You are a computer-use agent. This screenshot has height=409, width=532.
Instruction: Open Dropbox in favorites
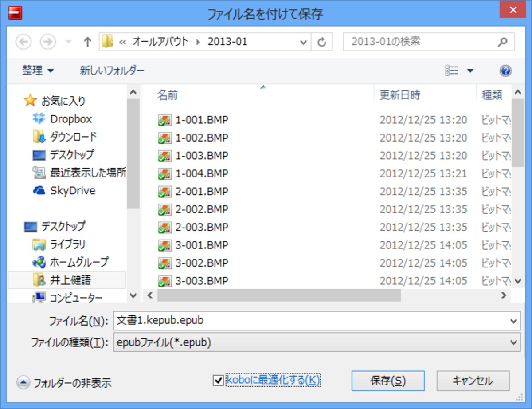(x=63, y=119)
